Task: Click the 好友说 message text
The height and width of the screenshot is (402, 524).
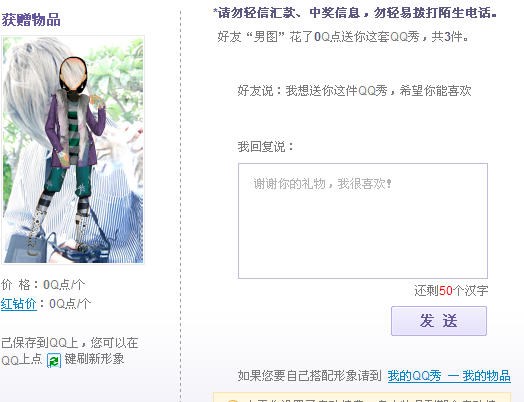Action: [354, 91]
